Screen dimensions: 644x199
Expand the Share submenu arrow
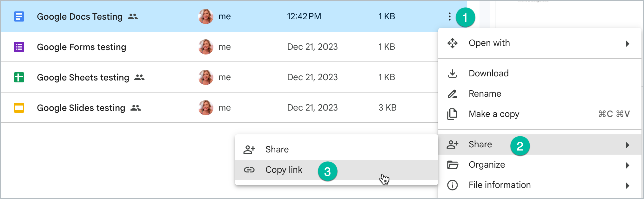627,145
